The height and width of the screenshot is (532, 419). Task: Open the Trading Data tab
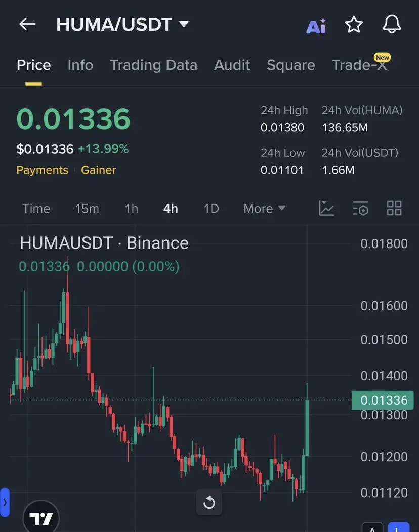coord(154,65)
